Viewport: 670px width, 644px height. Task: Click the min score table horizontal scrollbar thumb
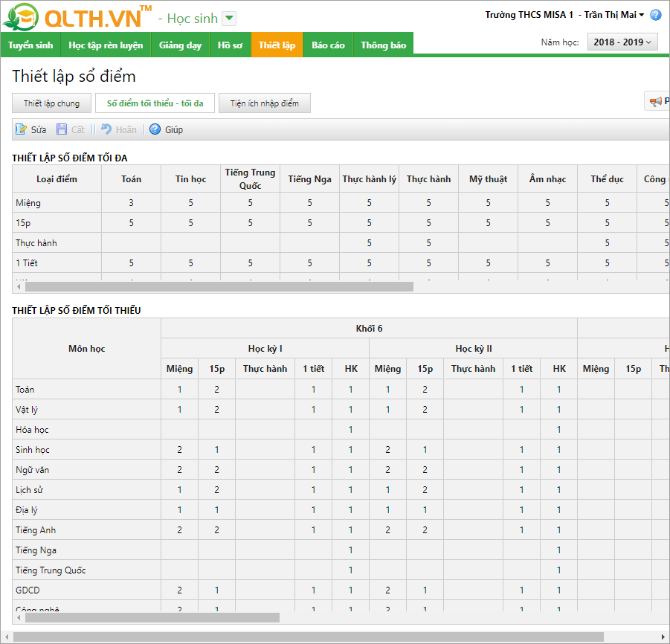(152, 617)
